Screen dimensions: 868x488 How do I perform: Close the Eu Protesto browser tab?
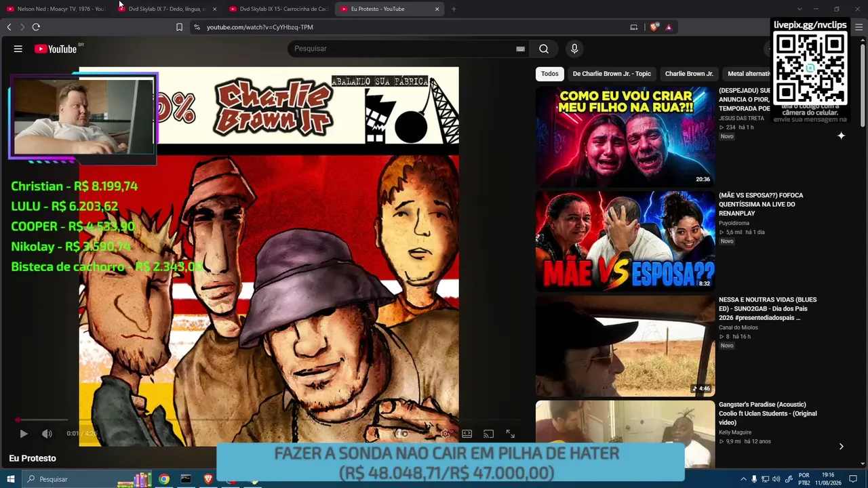[437, 9]
